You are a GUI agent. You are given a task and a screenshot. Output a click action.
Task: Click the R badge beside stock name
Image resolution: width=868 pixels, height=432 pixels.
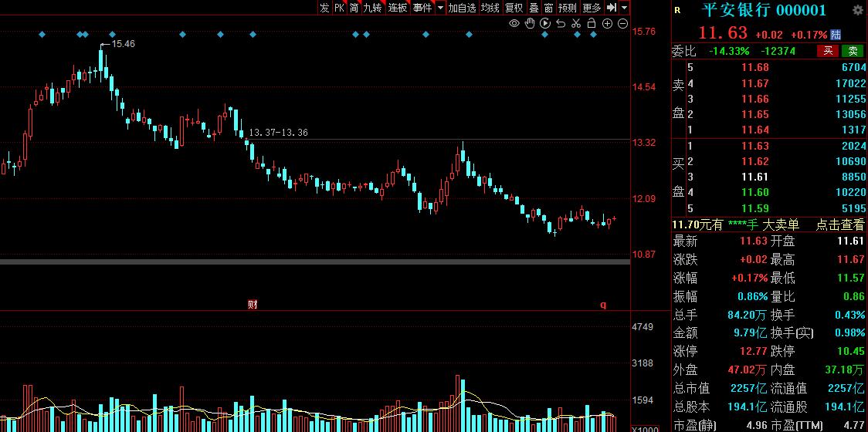[x=678, y=10]
